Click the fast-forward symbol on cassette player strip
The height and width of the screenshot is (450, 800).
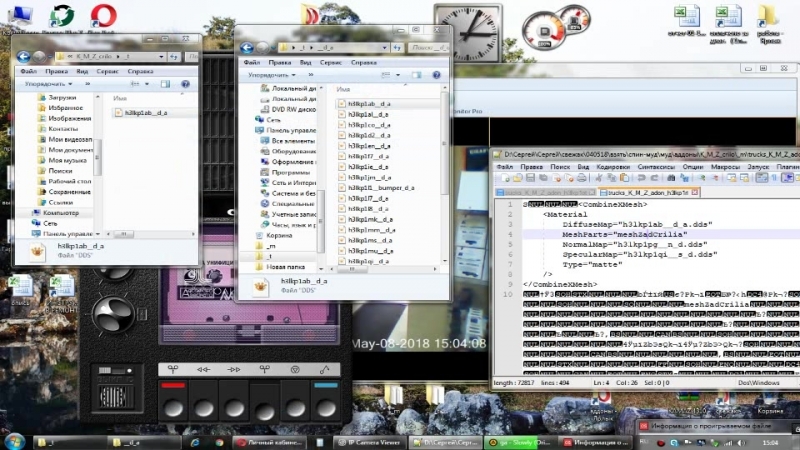(234, 369)
